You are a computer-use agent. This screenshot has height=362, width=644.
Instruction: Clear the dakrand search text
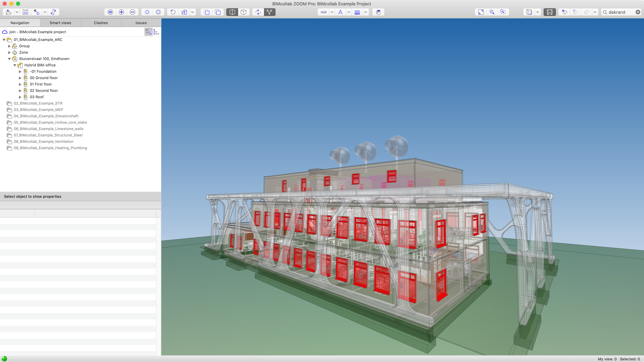click(638, 12)
